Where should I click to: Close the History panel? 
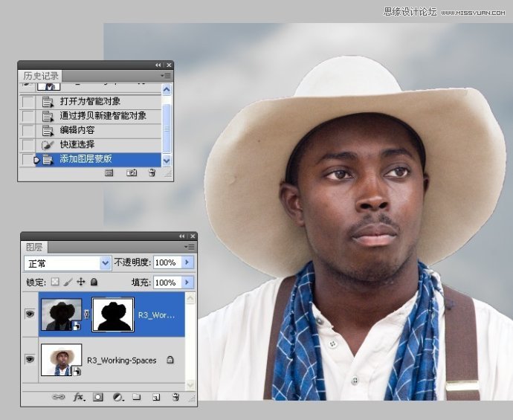(x=169, y=65)
